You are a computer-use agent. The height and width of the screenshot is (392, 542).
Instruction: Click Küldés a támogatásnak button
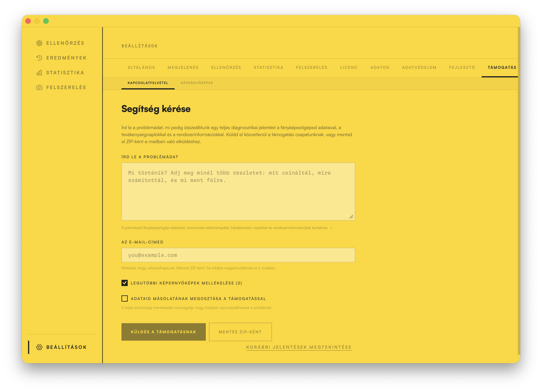tap(164, 332)
